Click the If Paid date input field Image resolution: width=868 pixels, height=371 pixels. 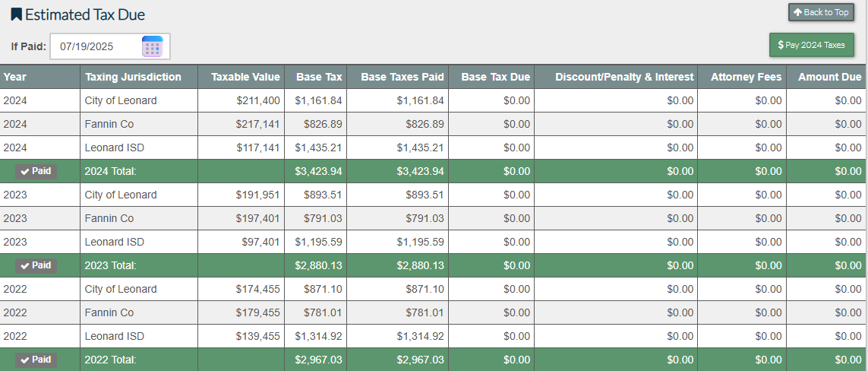tap(96, 46)
